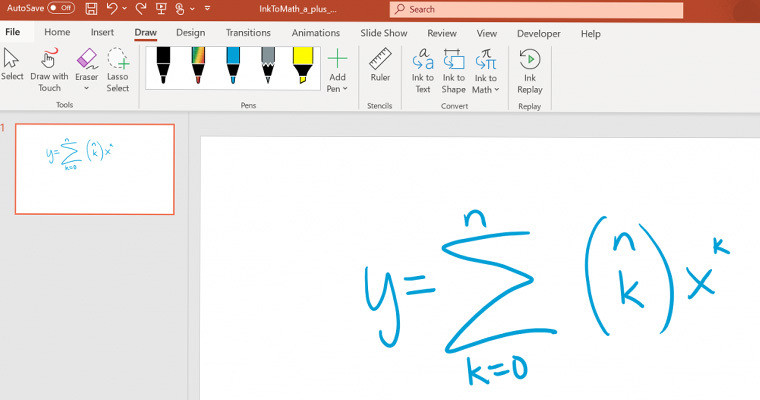Select the gray pencil
The height and width of the screenshot is (400, 760).
(268, 65)
